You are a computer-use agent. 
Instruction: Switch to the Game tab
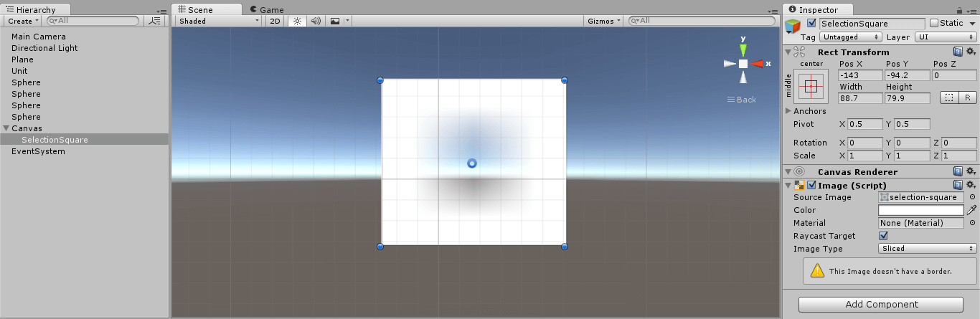point(266,9)
